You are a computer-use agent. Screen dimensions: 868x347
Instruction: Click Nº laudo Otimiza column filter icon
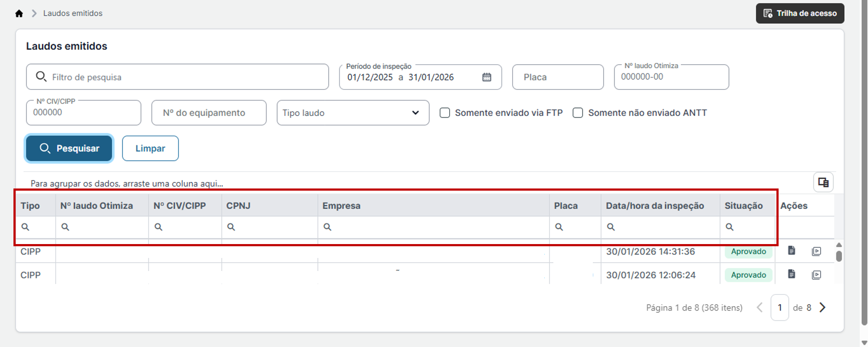(x=65, y=227)
